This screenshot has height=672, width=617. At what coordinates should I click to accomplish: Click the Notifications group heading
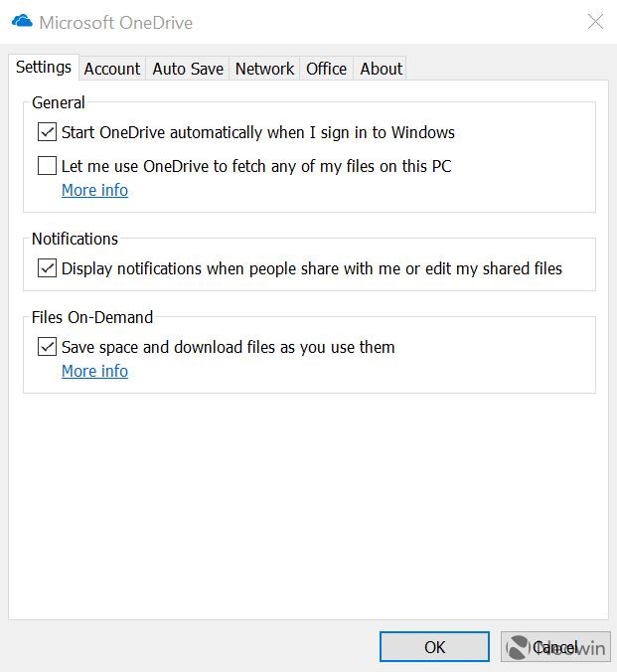[75, 239]
